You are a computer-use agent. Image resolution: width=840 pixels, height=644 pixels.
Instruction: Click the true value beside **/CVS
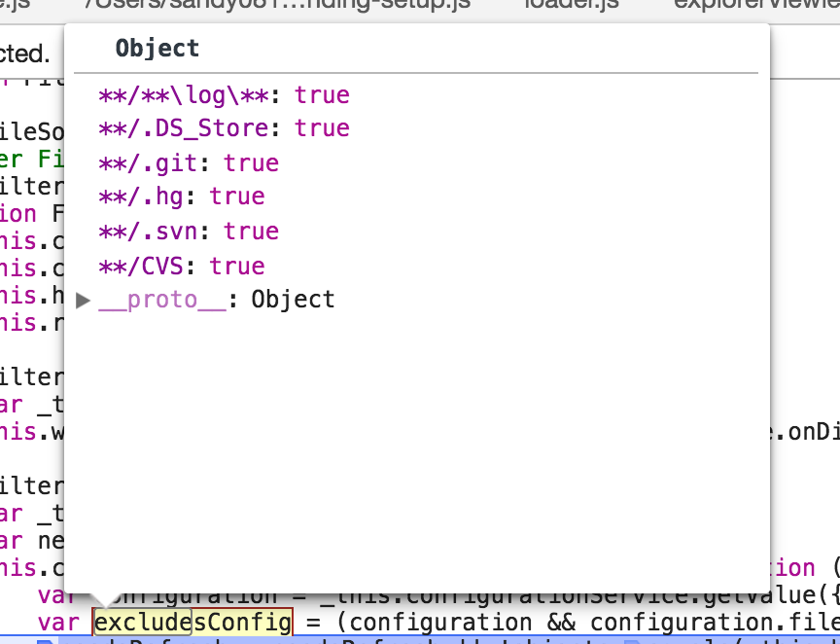tap(237, 266)
